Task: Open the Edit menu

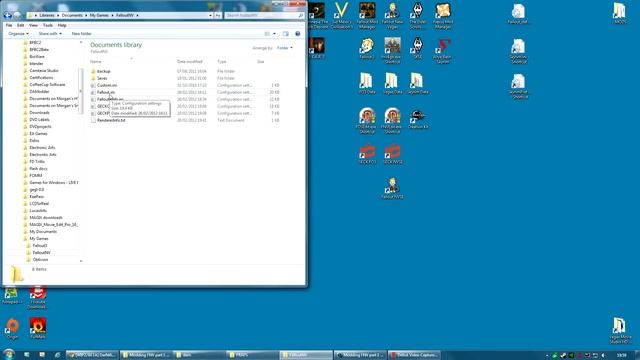Action: tap(20, 25)
